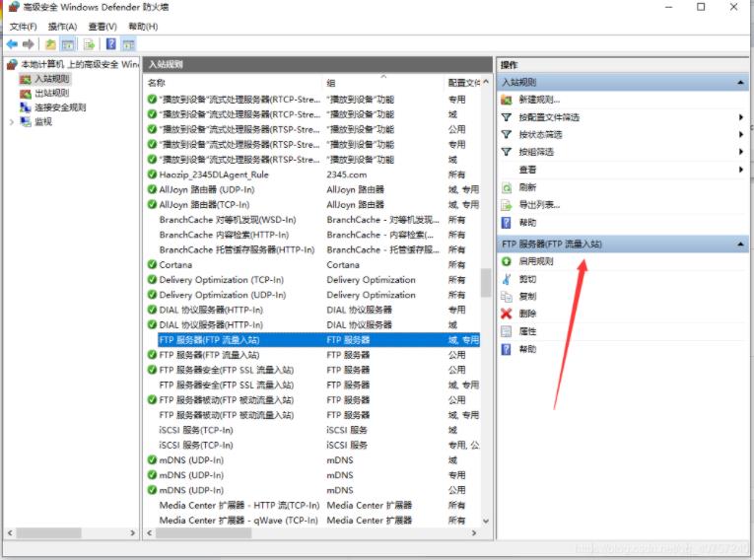This screenshot has width=754, height=560.
Task: Click the Up one level folder icon
Action: point(50,44)
